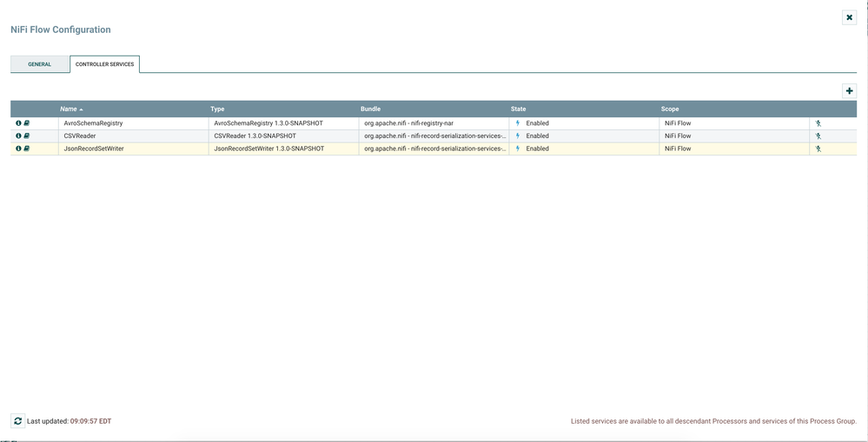View details info icon for AvroSchemaRegistry
The width and height of the screenshot is (868, 442).
tap(18, 122)
